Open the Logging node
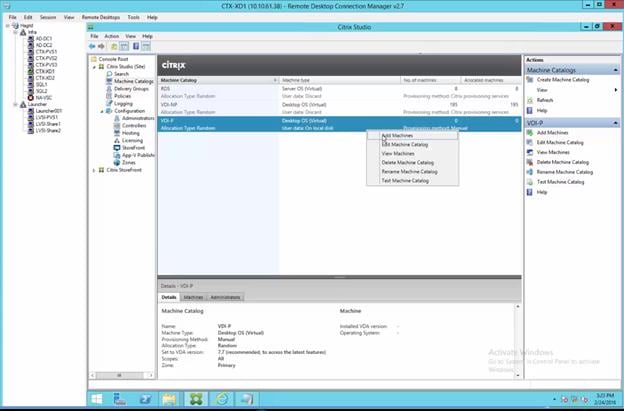624x411 pixels. pyautogui.click(x=123, y=103)
